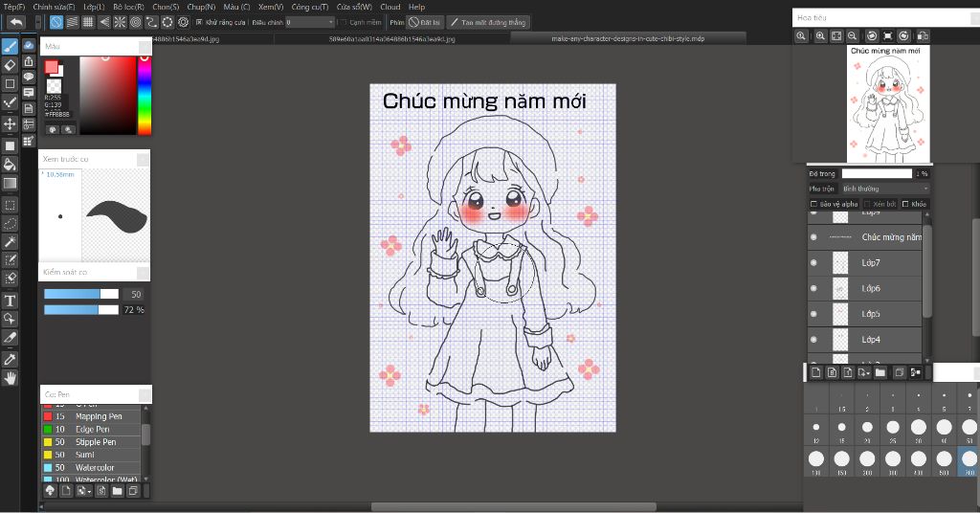The height and width of the screenshot is (513, 980).
Task: Hide layer Lớp4
Action: point(813,340)
